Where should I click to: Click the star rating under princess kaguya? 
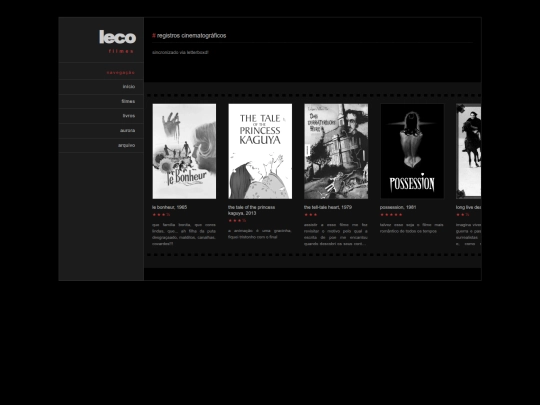tap(237, 220)
